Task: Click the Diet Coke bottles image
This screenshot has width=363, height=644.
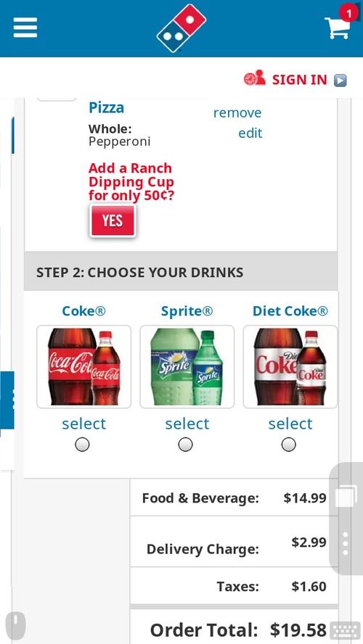Action: click(x=290, y=367)
